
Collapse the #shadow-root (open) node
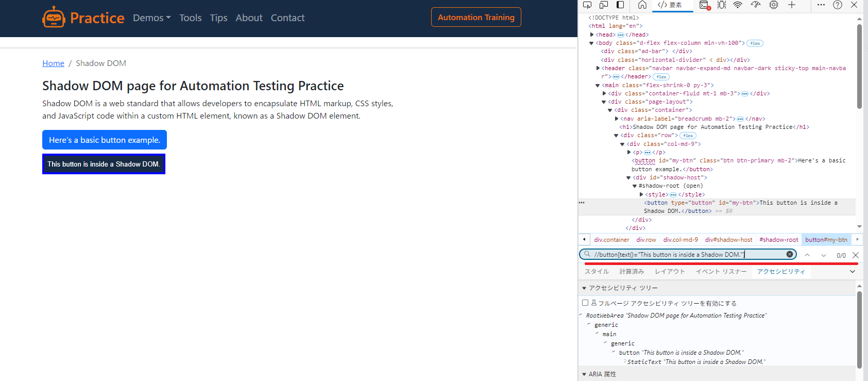[x=635, y=186]
